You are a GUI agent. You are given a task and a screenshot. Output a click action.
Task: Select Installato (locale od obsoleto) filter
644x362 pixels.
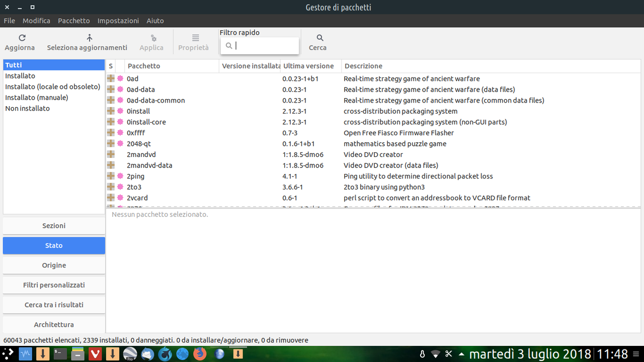54,86
